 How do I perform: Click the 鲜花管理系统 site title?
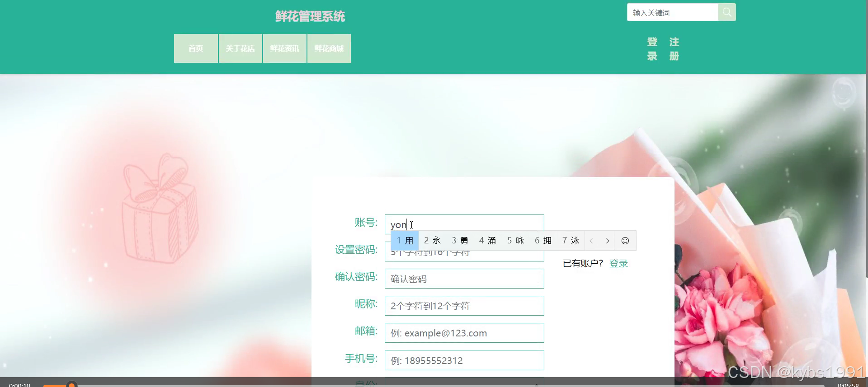click(x=310, y=17)
